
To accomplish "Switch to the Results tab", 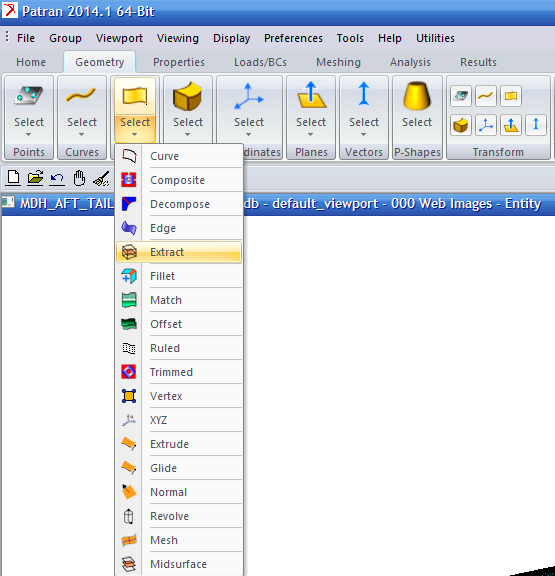I will coord(478,62).
